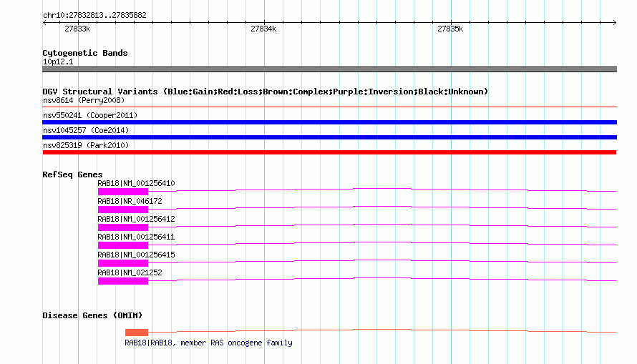
Task: Select the Disease Genes (OMIM) track title
Action: pyautogui.click(x=92, y=315)
